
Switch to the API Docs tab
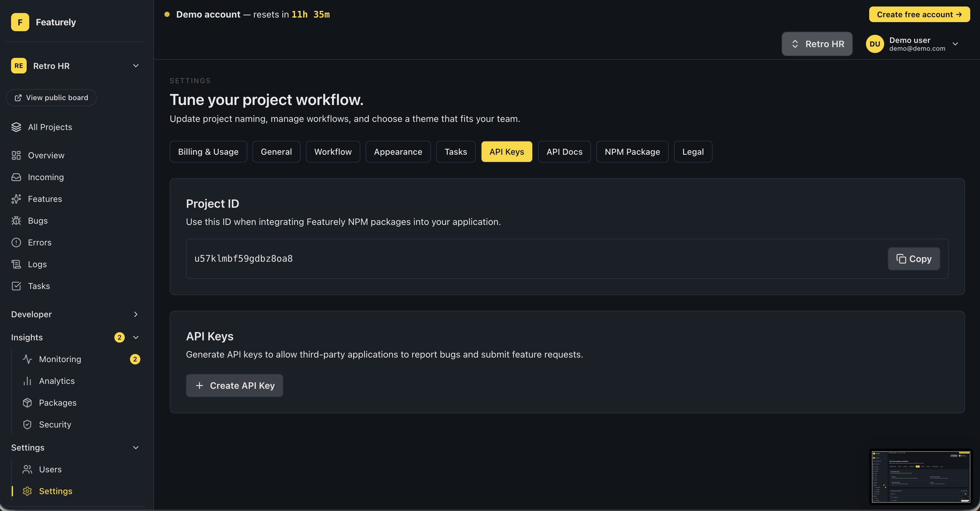coord(564,152)
